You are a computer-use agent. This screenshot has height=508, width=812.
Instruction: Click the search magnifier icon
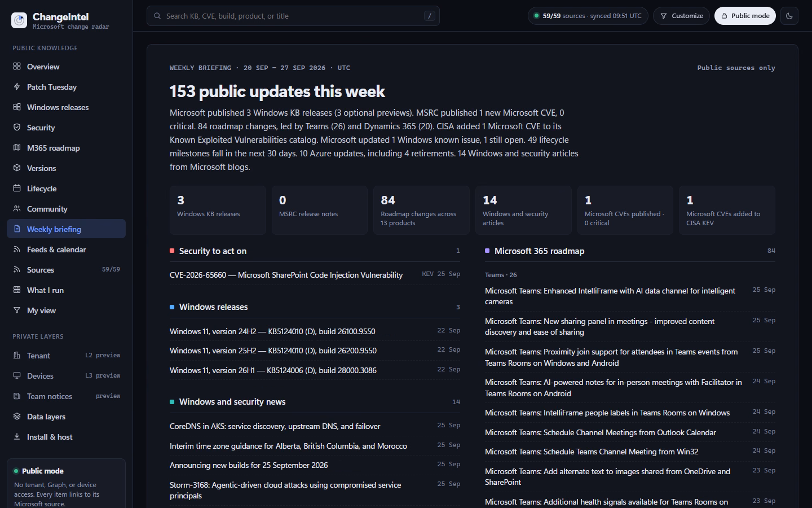click(x=158, y=16)
